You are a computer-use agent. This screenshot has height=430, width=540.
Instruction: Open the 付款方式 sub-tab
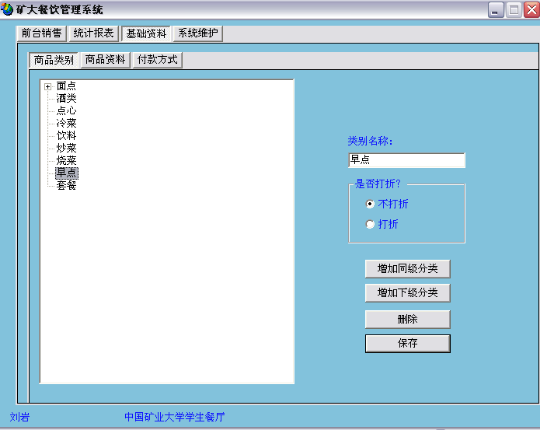point(157,60)
